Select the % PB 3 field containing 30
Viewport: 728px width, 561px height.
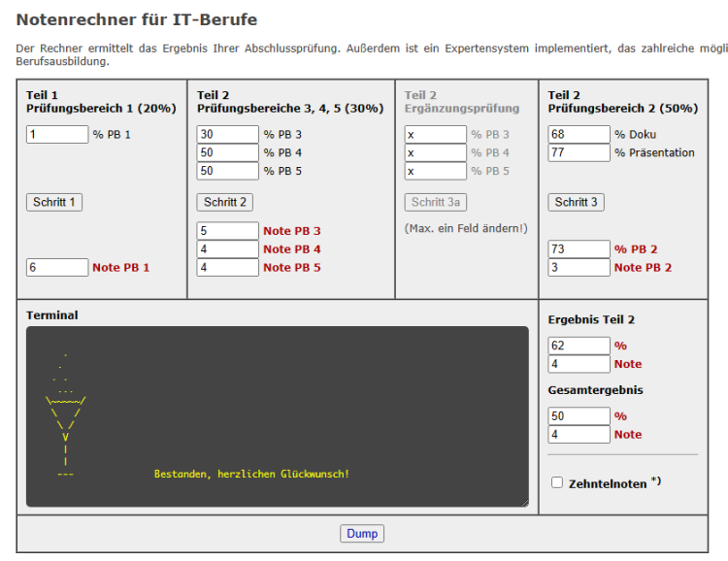tap(228, 135)
